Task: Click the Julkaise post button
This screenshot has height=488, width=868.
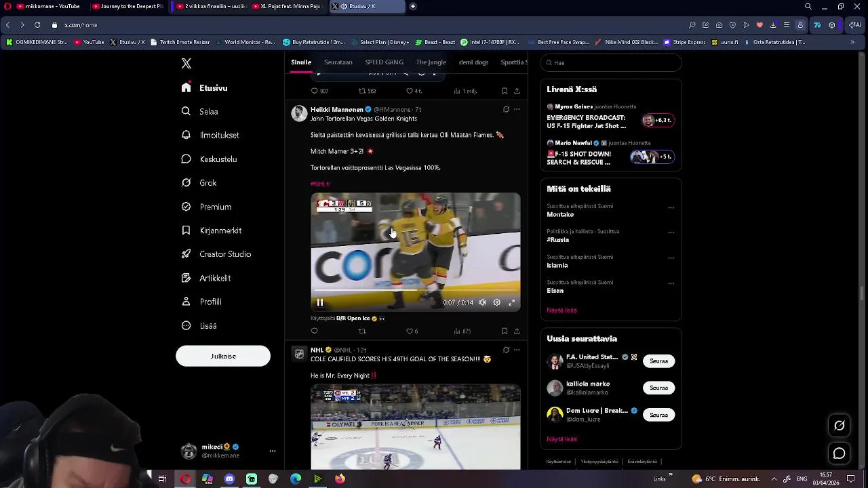Action: (x=223, y=357)
